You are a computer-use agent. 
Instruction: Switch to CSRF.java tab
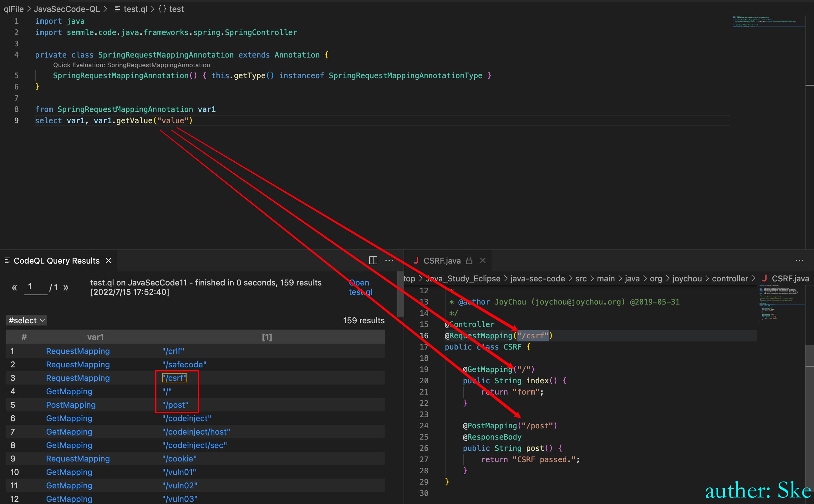click(442, 261)
